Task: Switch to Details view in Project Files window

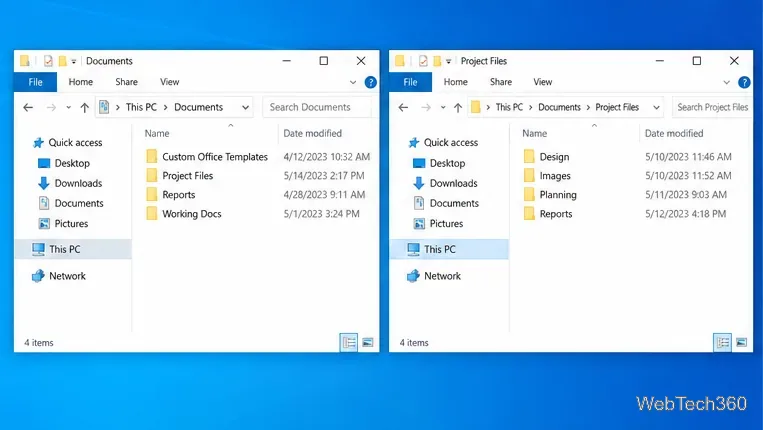Action: 723,342
